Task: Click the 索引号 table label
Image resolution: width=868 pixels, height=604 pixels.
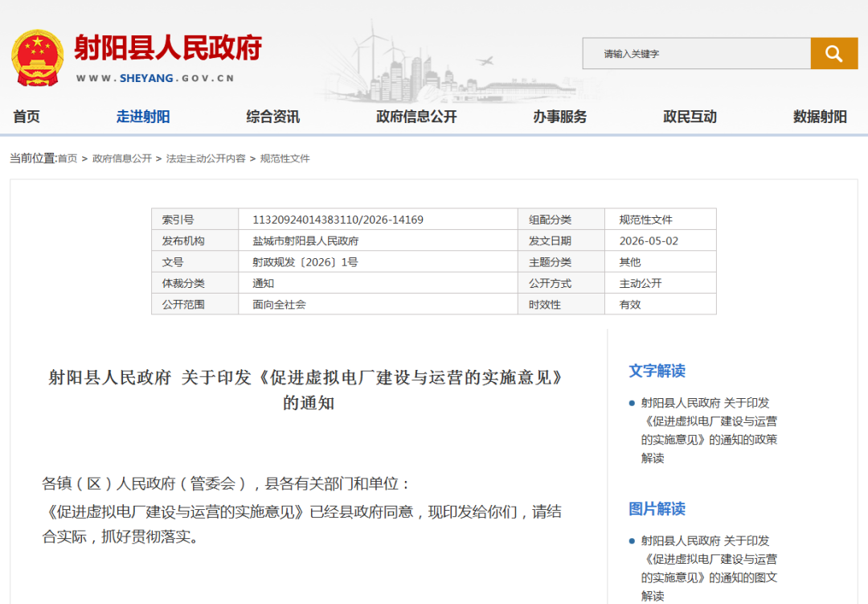Action: 178,220
